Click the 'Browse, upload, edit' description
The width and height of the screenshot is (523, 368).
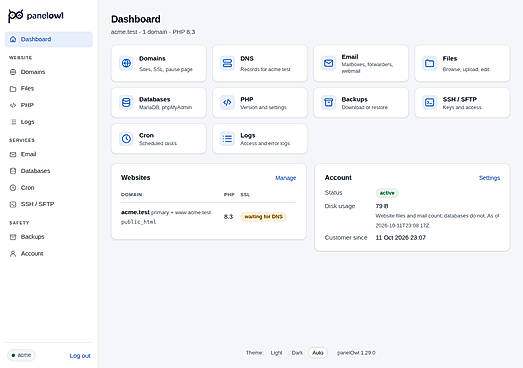pyautogui.click(x=466, y=69)
